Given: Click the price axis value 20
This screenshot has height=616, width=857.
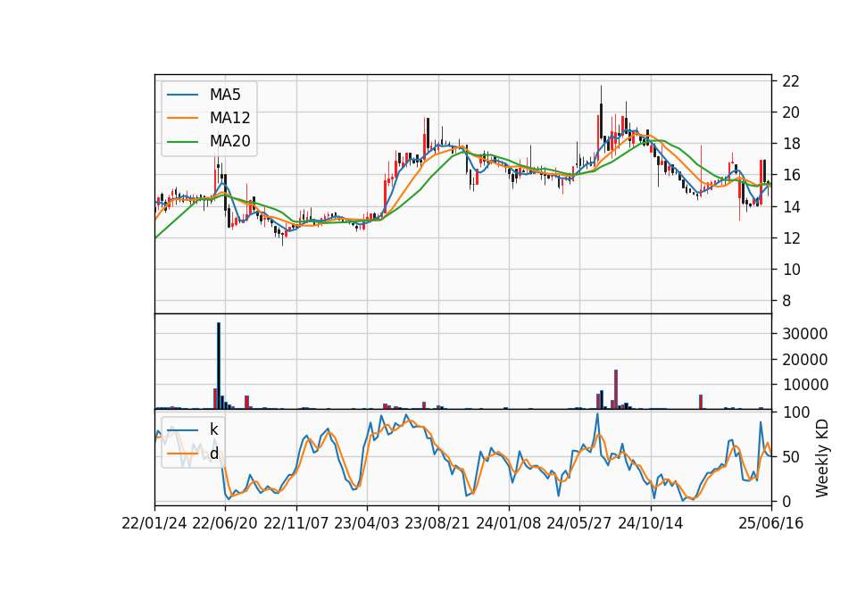Looking at the screenshot, I should click(x=791, y=112).
